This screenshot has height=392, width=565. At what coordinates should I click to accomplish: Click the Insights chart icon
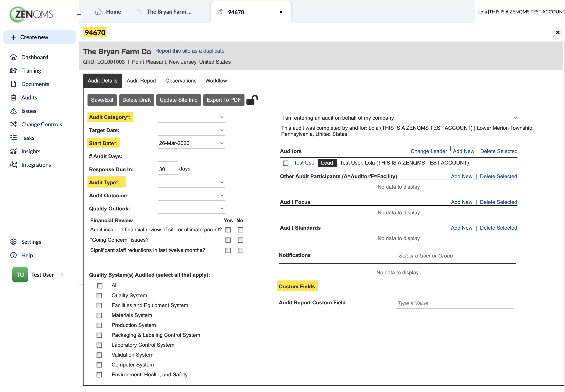tap(13, 151)
